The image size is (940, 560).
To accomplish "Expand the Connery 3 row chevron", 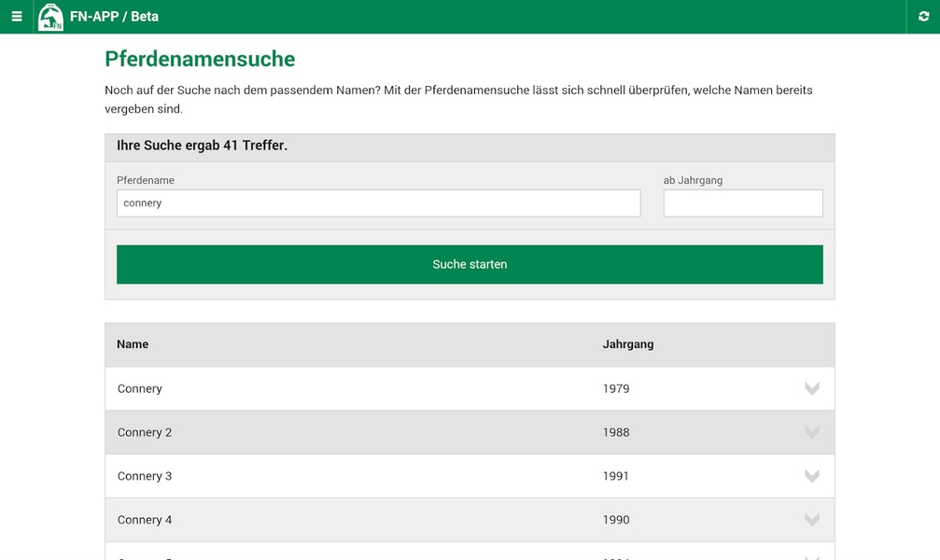I will (x=812, y=476).
